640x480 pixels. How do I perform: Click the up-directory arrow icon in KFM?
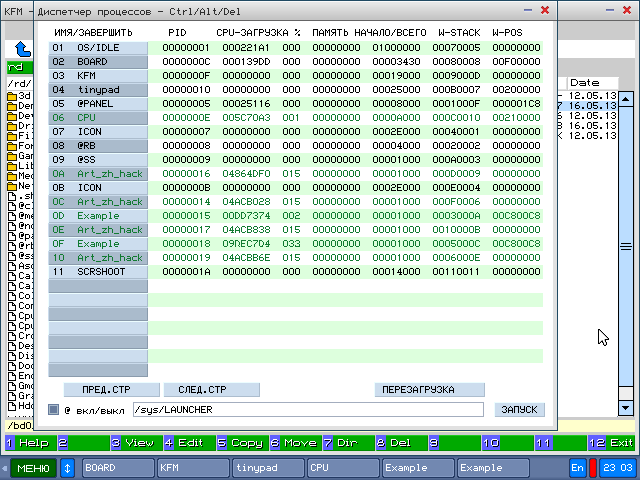point(22,48)
